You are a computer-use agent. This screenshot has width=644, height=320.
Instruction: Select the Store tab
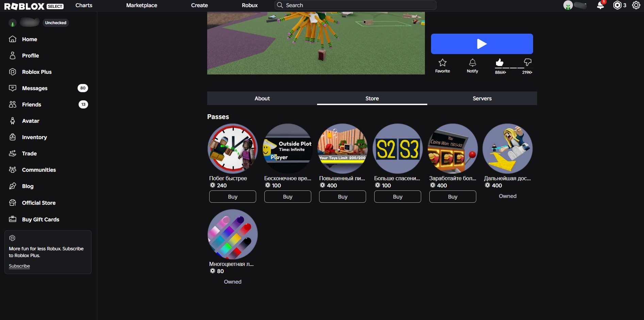coord(372,98)
